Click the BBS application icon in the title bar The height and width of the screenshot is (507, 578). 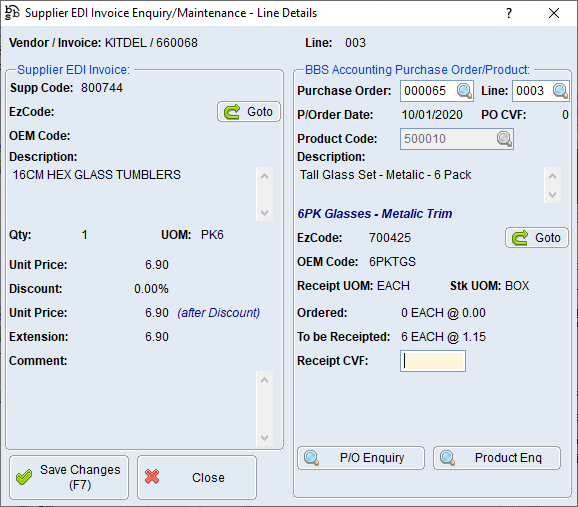click(12, 13)
